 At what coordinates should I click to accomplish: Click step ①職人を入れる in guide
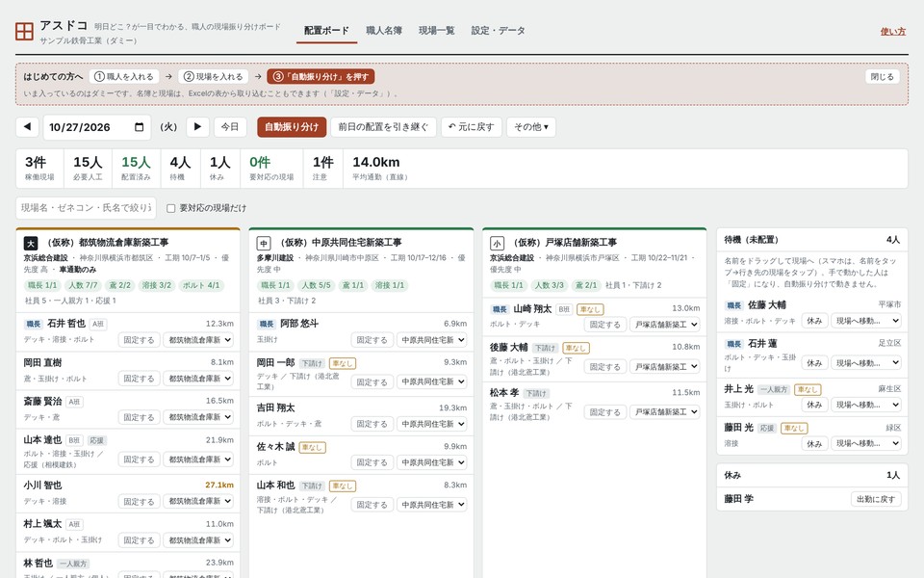click(x=124, y=77)
